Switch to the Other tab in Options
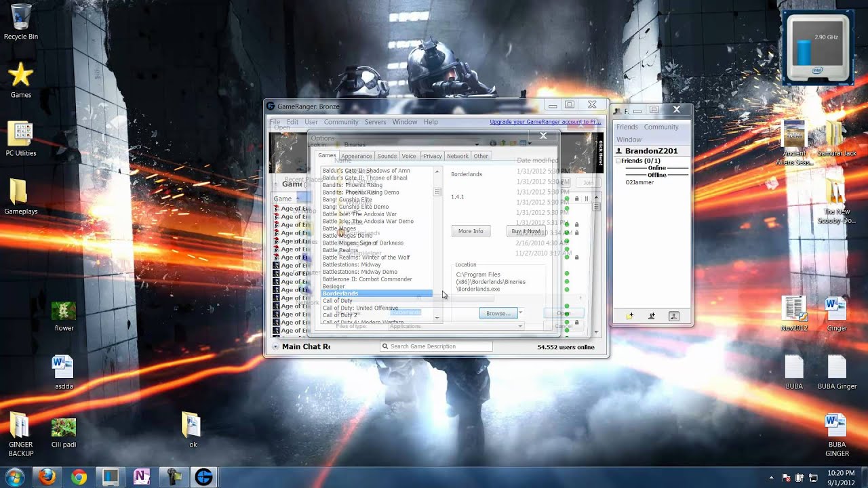 tap(481, 156)
